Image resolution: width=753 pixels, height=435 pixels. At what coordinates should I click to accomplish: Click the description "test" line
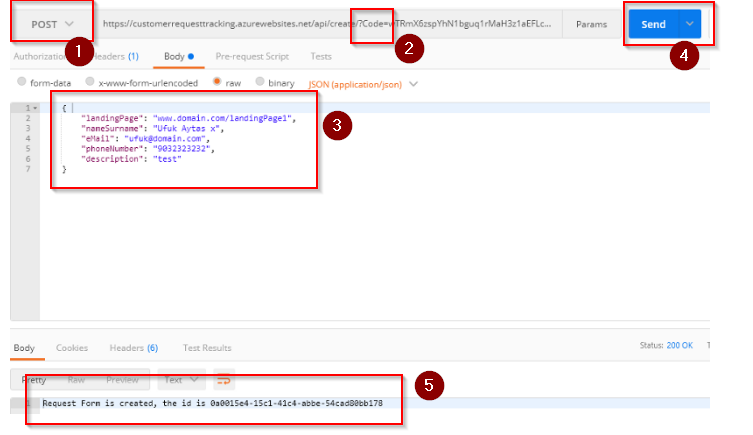131,159
